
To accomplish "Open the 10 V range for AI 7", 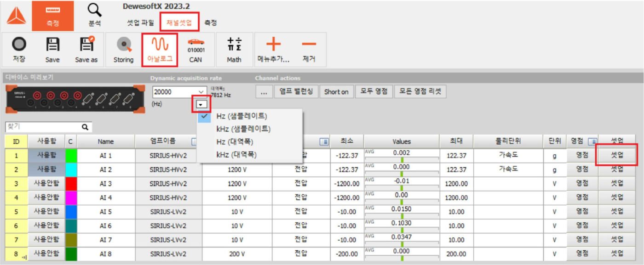I will pos(237,240).
